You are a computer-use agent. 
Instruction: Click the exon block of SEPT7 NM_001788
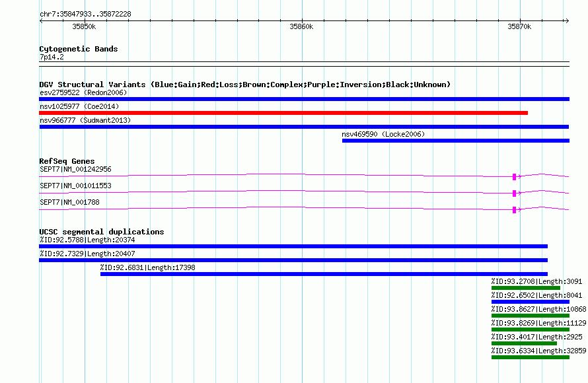coord(514,210)
